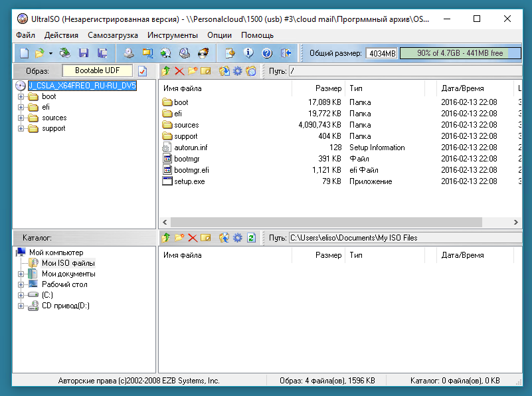Click the gear properties icon above image file list
The image size is (532, 396).
(238, 71)
